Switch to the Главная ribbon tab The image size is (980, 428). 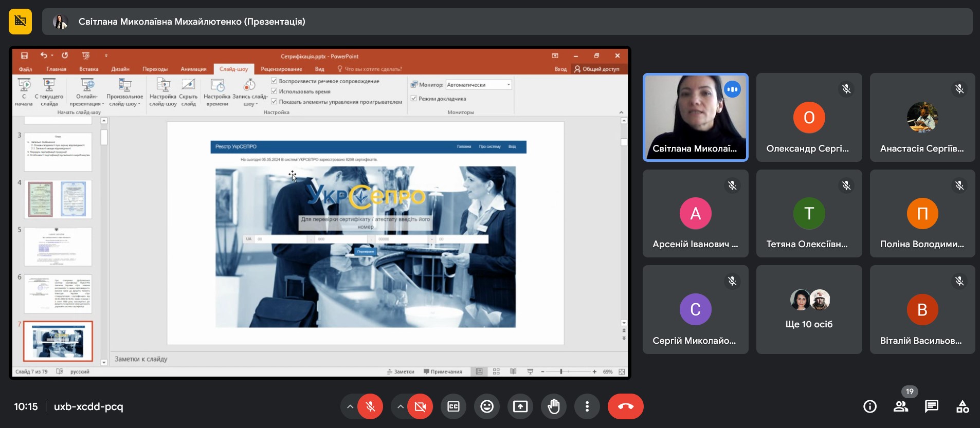pos(56,69)
